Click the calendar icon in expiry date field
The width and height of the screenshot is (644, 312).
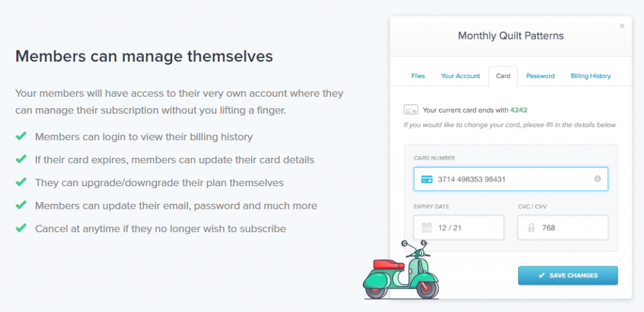(x=427, y=228)
